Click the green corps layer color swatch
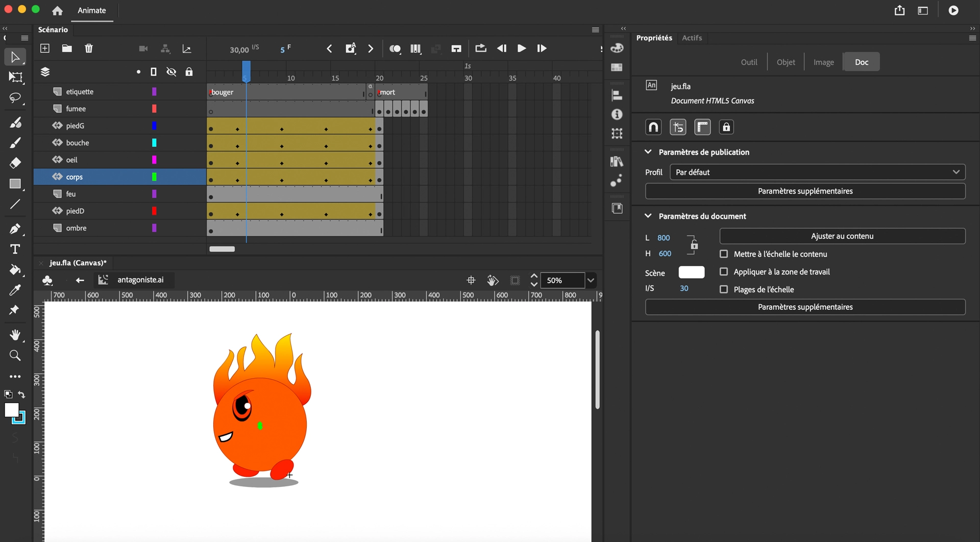 click(x=154, y=177)
